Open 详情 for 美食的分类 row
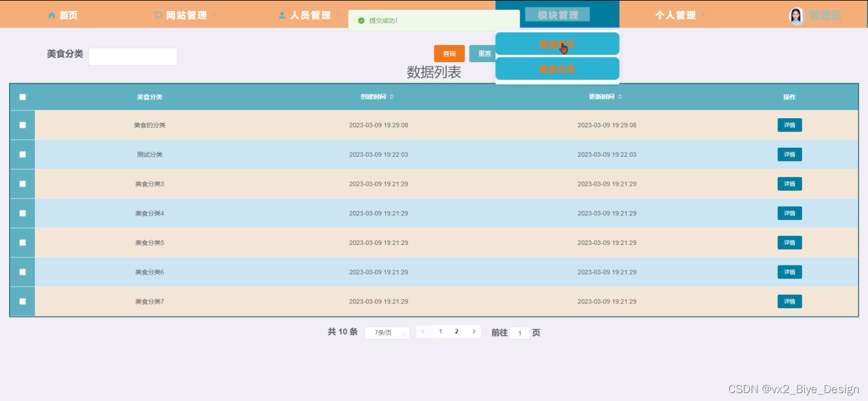Screen dimensions: 868x401 pos(790,125)
